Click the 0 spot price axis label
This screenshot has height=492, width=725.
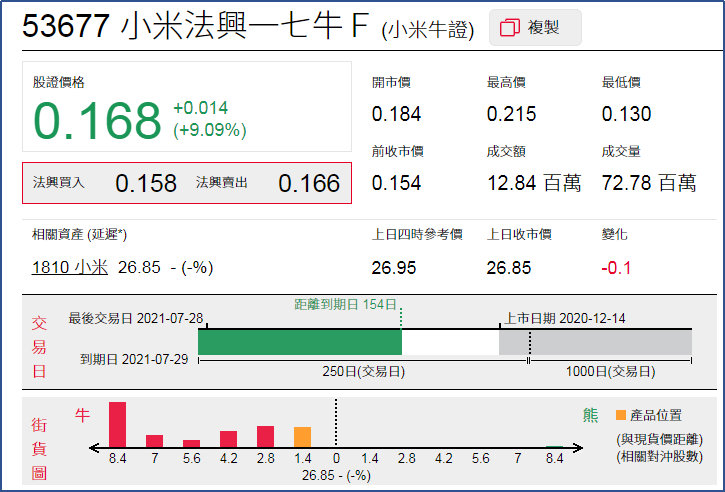(336, 458)
